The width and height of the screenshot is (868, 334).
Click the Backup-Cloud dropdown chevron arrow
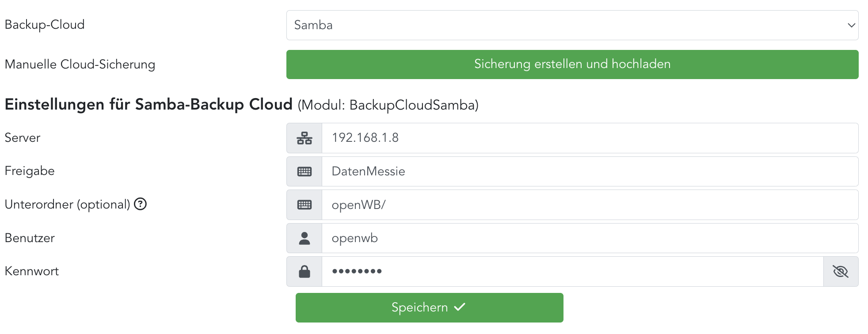click(851, 25)
